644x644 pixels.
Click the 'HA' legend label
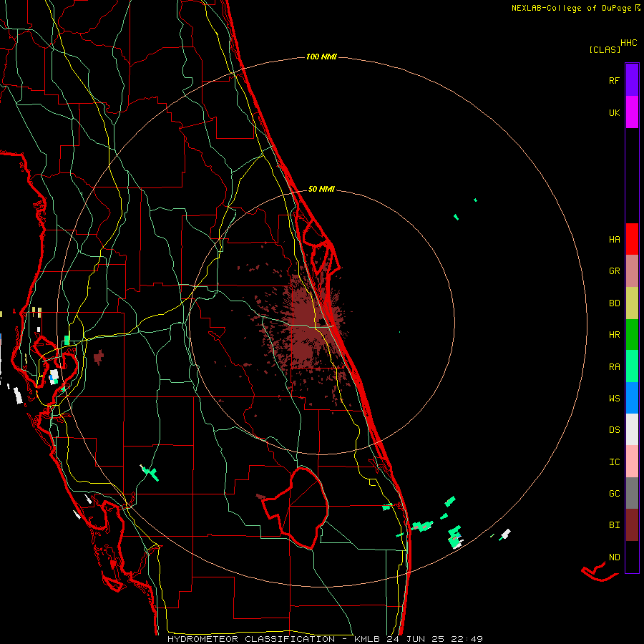[x=614, y=240]
